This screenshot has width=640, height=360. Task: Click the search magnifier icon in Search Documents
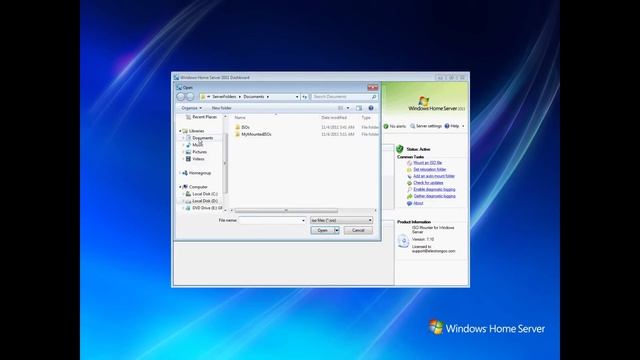click(373, 97)
